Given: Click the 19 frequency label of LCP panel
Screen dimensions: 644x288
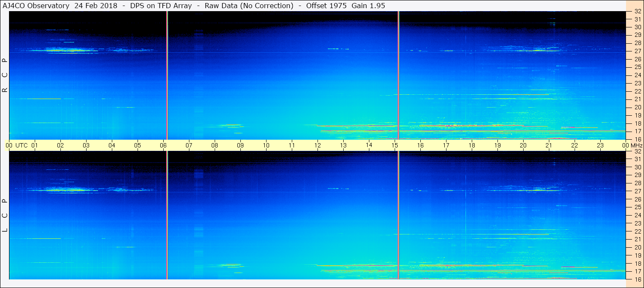Looking at the screenshot, I should 638,255.
